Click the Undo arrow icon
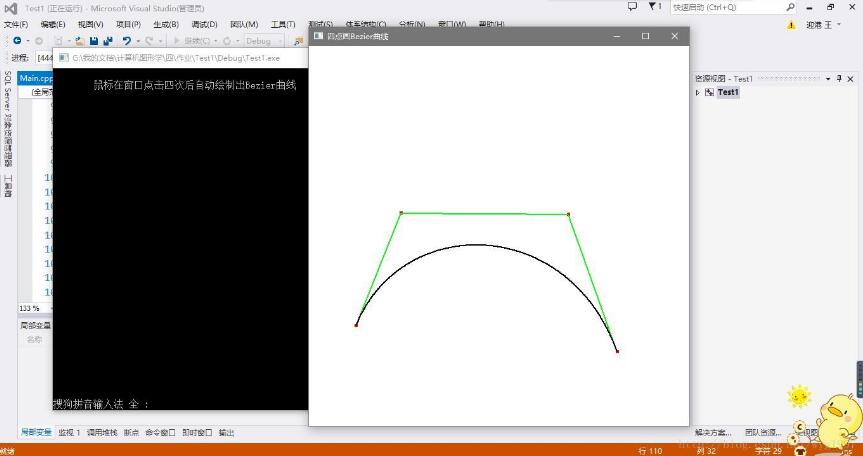Image resolution: width=863 pixels, height=456 pixels. click(x=127, y=41)
